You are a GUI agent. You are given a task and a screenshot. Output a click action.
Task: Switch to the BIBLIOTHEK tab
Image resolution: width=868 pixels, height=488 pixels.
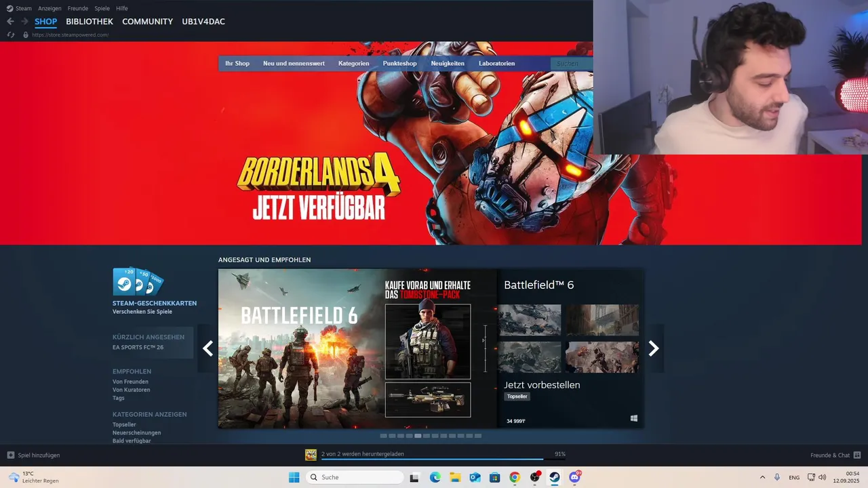pos(90,22)
